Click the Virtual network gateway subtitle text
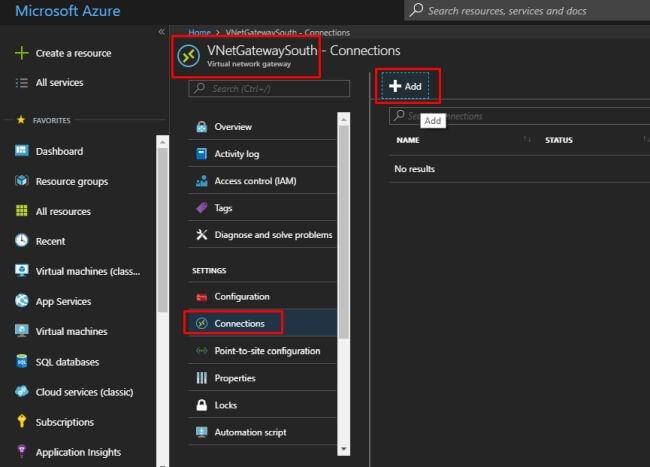The width and height of the screenshot is (650, 467). click(249, 64)
